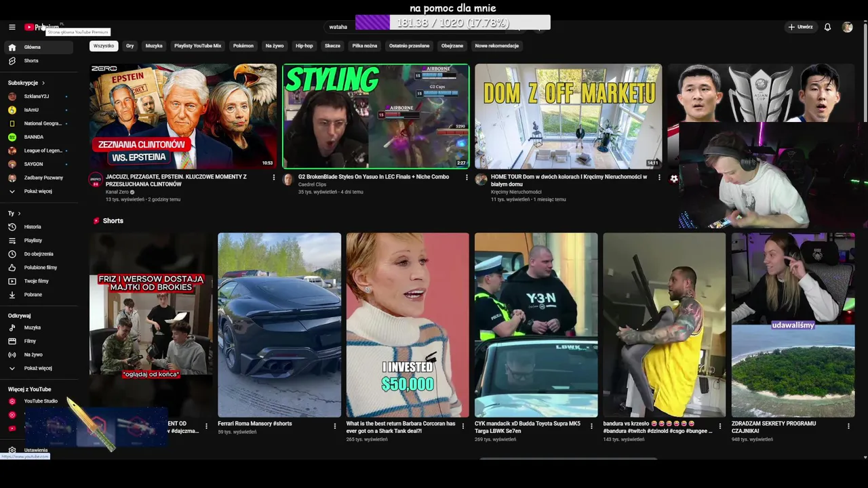This screenshot has width=868, height=488.
Task: Select the Skecze filter chip
Action: (x=332, y=46)
